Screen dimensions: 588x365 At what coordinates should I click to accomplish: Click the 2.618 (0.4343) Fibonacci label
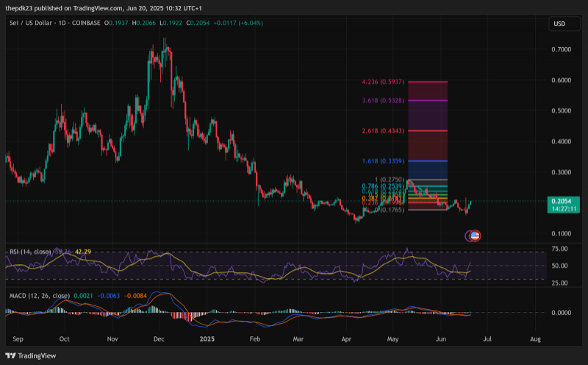pos(383,131)
